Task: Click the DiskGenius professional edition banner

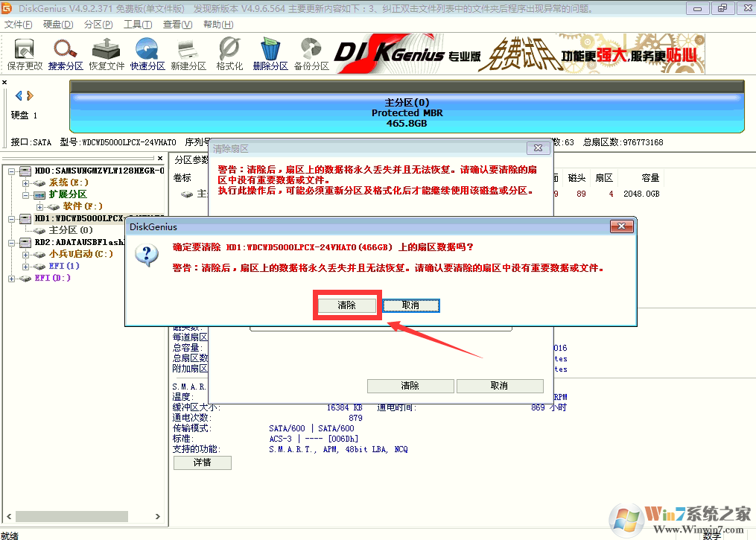Action: (519, 54)
